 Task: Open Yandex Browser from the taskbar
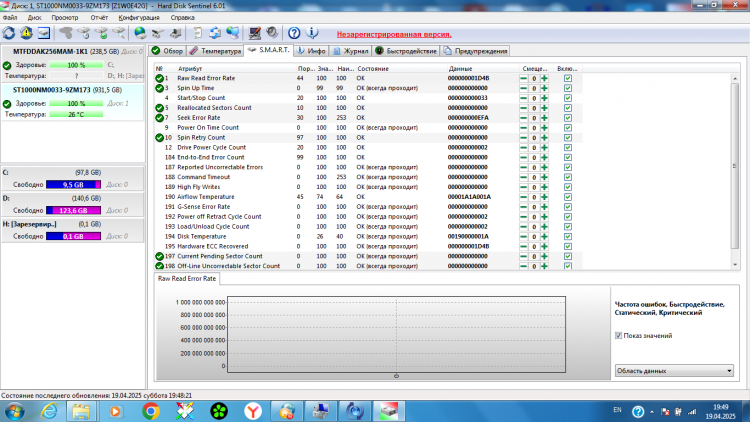253,411
